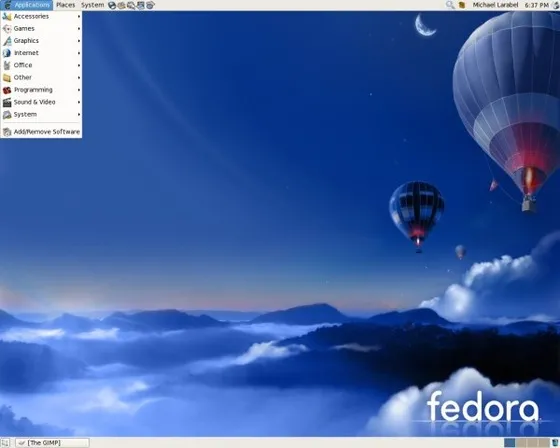This screenshot has width=560, height=448.
Task: Expand the Sound & Video submenu
Action: click(41, 102)
